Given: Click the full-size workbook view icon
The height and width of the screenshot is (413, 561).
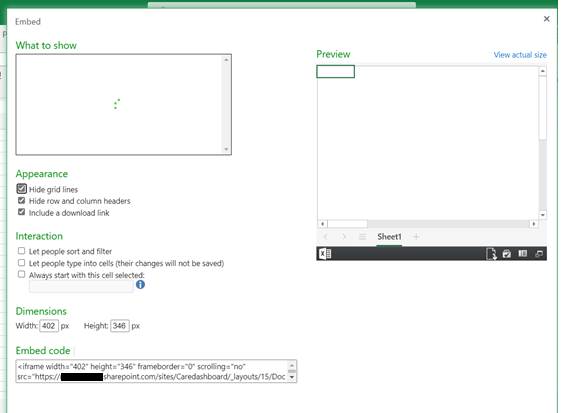Looking at the screenshot, I should point(539,254).
